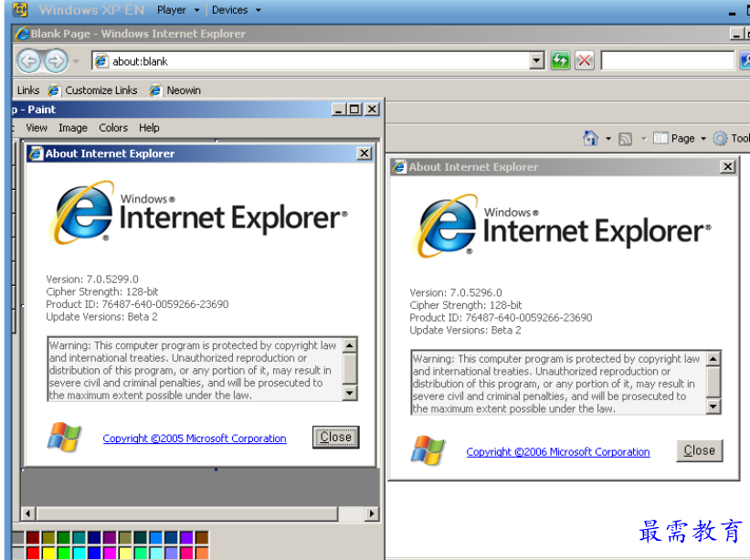Expand the Home button dropdown arrow
Image resolution: width=750 pixels, height=560 pixels.
(x=608, y=139)
